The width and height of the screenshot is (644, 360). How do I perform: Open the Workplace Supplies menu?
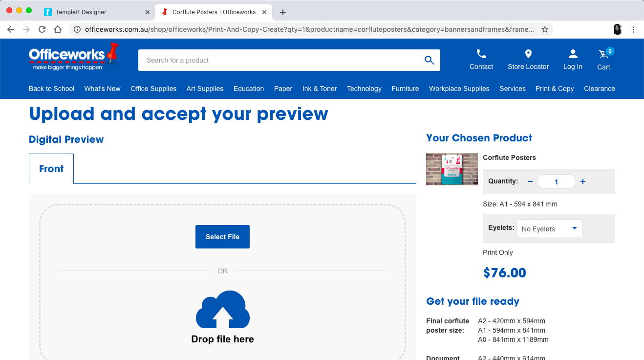click(459, 89)
